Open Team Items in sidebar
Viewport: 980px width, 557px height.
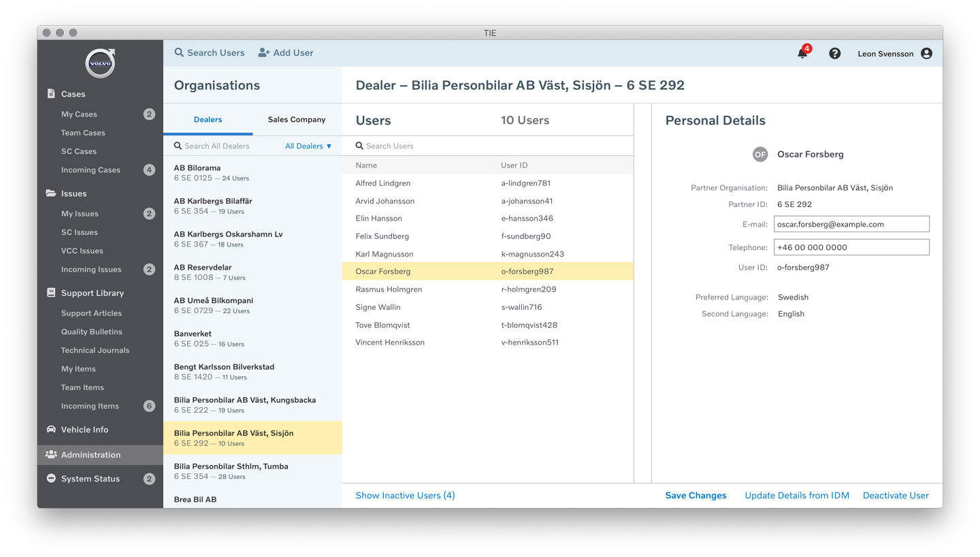point(82,387)
